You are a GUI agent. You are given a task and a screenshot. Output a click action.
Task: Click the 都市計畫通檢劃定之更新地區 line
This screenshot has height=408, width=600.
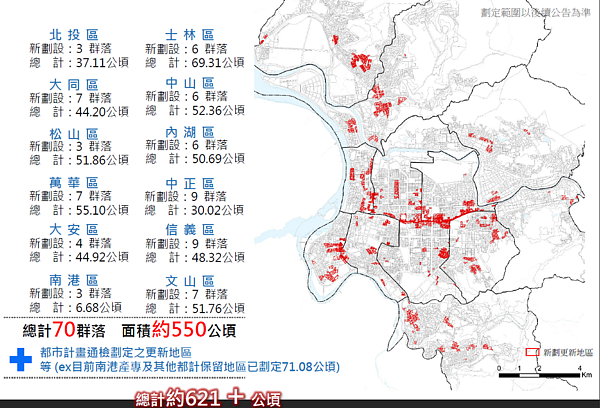coord(116,353)
